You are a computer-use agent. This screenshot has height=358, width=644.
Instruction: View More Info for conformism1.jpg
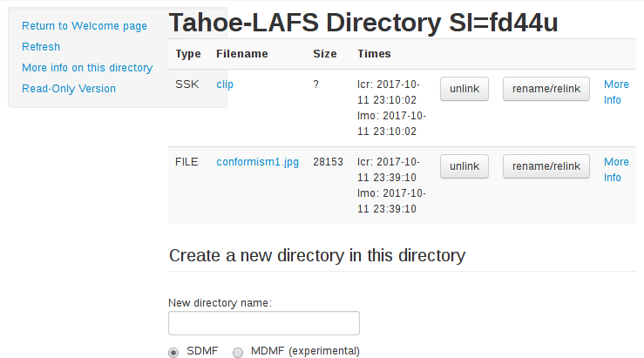[x=615, y=170]
